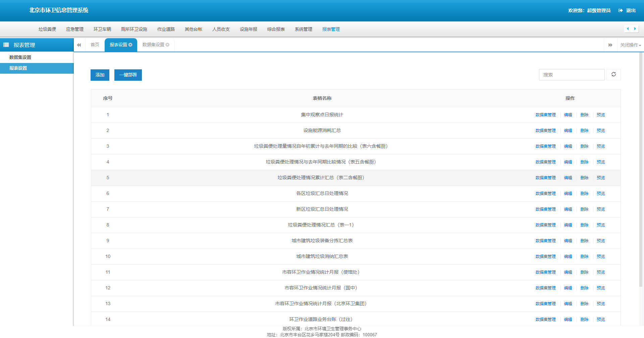This screenshot has height=338, width=644.
Task: Open the 系统管理 menu
Action: point(304,29)
